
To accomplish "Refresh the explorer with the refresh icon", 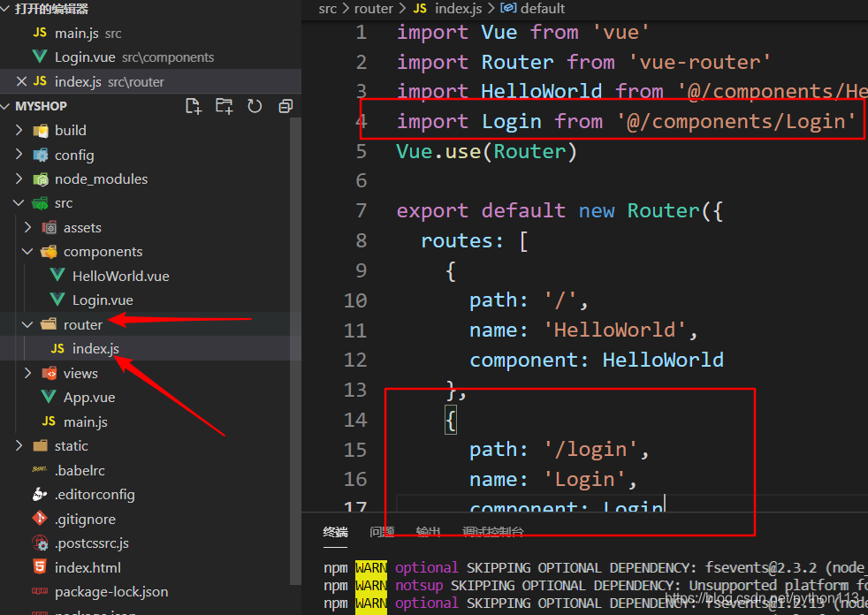I will click(255, 106).
